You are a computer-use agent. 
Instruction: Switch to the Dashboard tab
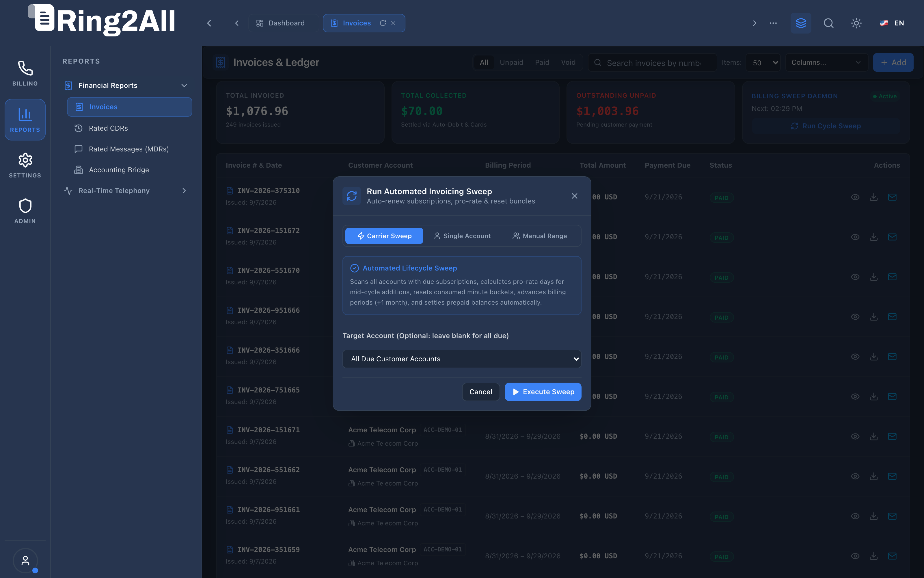(283, 23)
